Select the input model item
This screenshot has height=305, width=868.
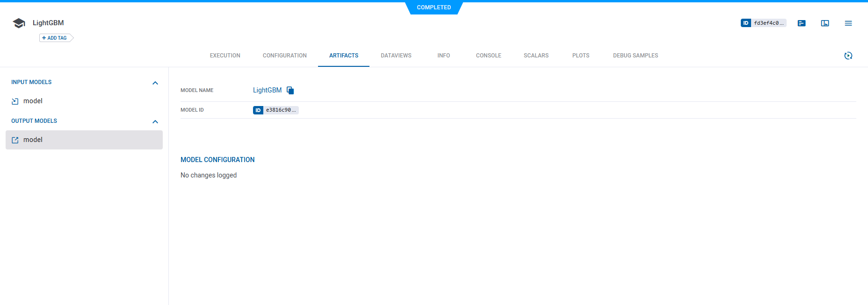(33, 101)
